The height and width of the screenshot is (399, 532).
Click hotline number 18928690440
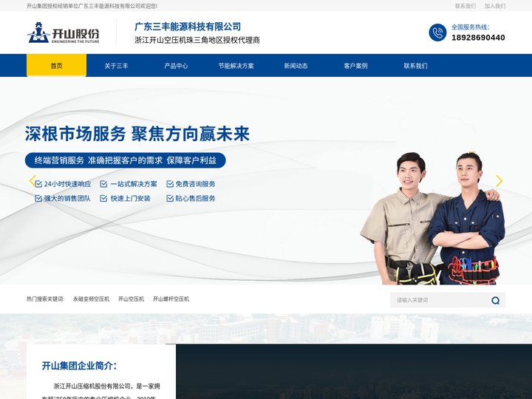pyautogui.click(x=478, y=38)
